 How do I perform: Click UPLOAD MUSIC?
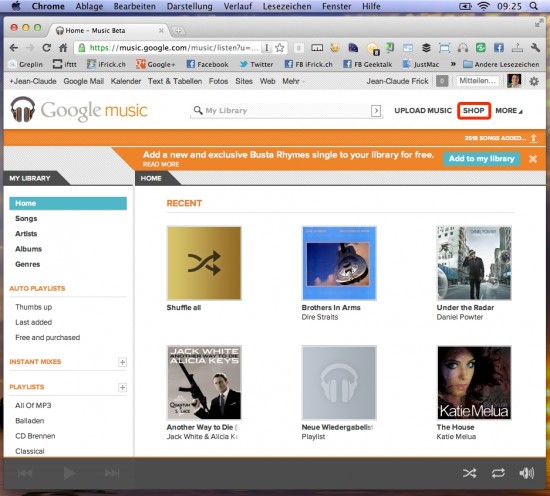[x=423, y=110]
